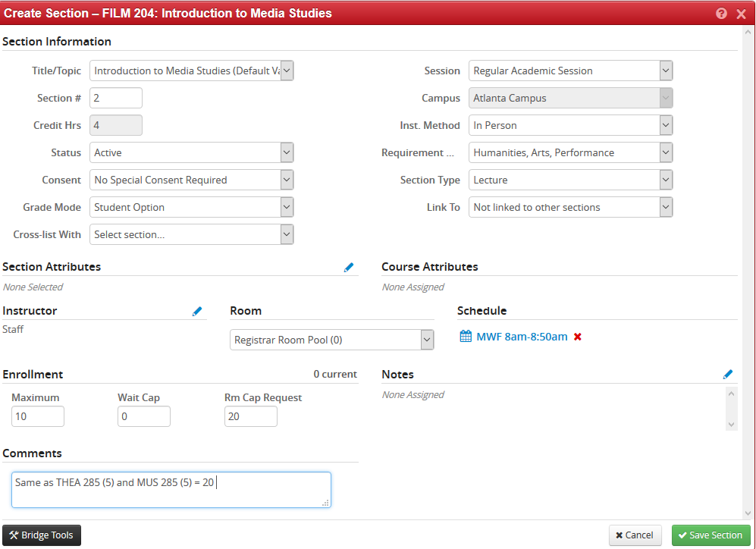
Task: Open the Section Type dropdown
Action: point(570,180)
